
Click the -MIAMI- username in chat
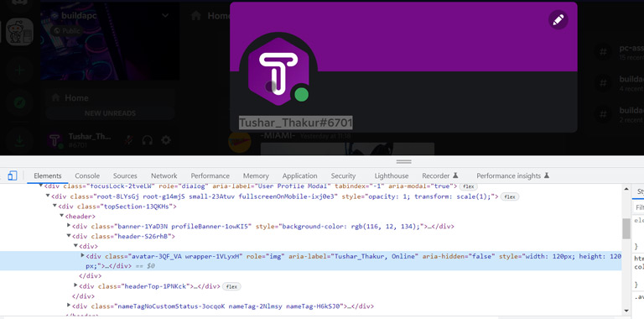[x=278, y=135]
